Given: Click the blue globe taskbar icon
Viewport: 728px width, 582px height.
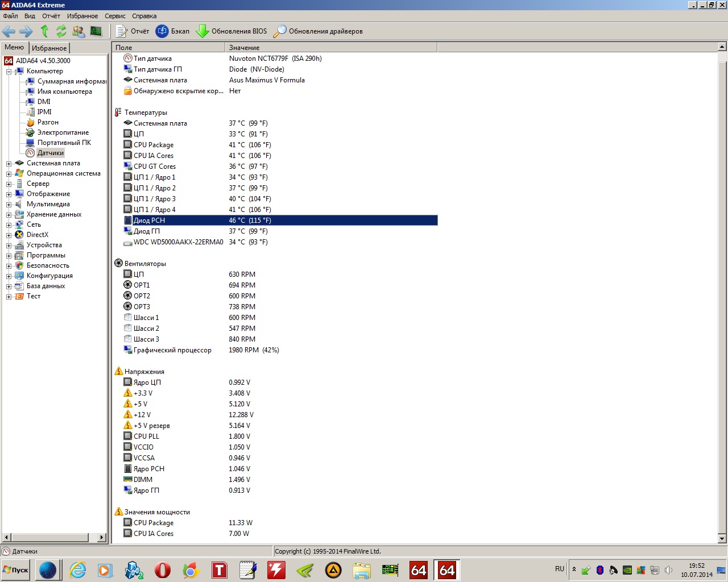Looking at the screenshot, I should tap(48, 570).
